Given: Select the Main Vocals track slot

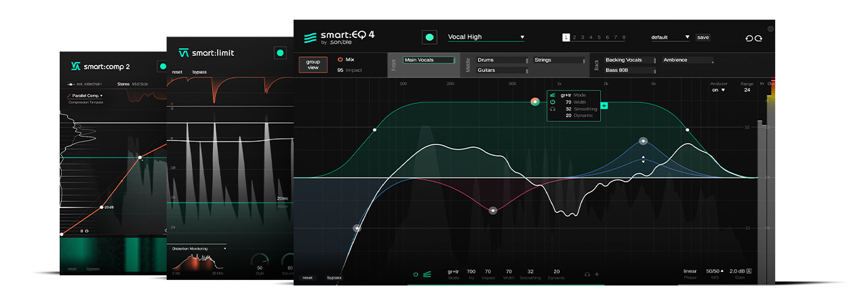Looking at the screenshot, I should [428, 60].
